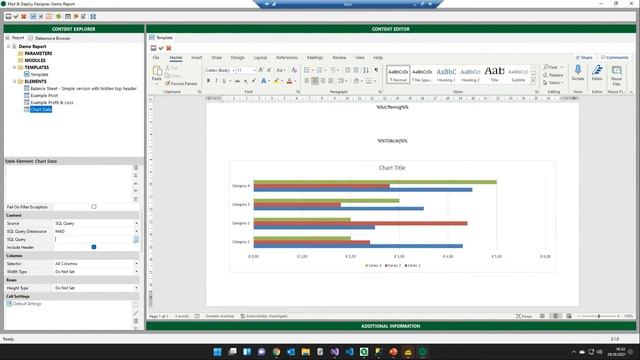The height and width of the screenshot is (360, 640).
Task: Switch to the Mailings ribbon tab
Action: 315,58
